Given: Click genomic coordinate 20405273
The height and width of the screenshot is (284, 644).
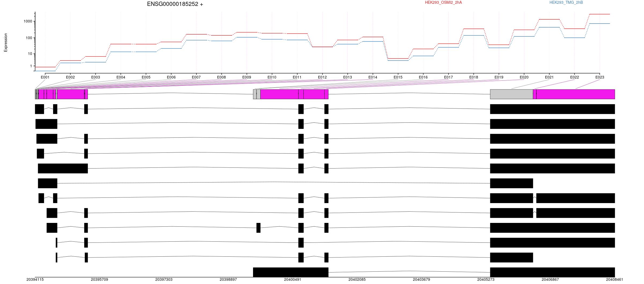Looking at the screenshot, I should pyautogui.click(x=486, y=279).
